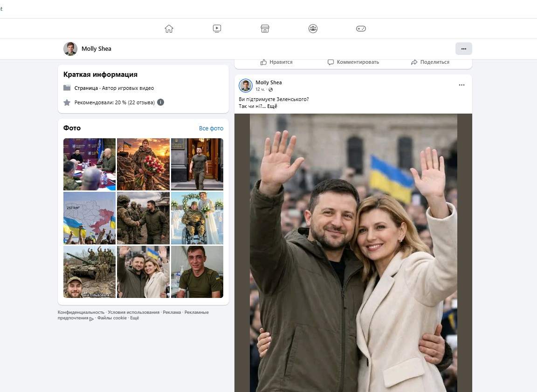Open page options three-dot menu in header
Screen dimensions: 537x392
463,48
